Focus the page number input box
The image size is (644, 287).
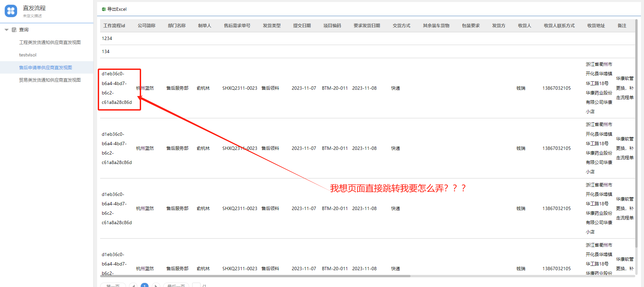pos(196,285)
